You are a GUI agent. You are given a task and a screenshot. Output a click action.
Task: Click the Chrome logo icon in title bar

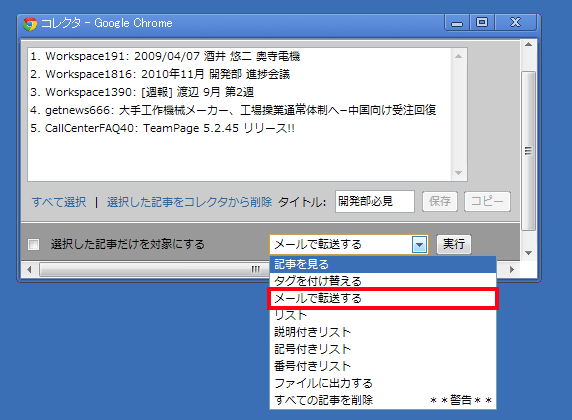(x=30, y=24)
